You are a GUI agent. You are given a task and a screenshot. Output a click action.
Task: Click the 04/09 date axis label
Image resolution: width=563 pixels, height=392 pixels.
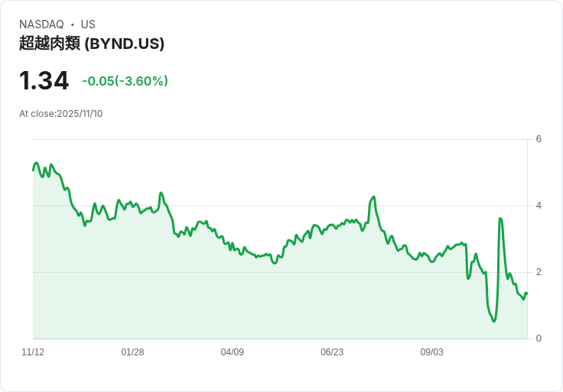(233, 352)
